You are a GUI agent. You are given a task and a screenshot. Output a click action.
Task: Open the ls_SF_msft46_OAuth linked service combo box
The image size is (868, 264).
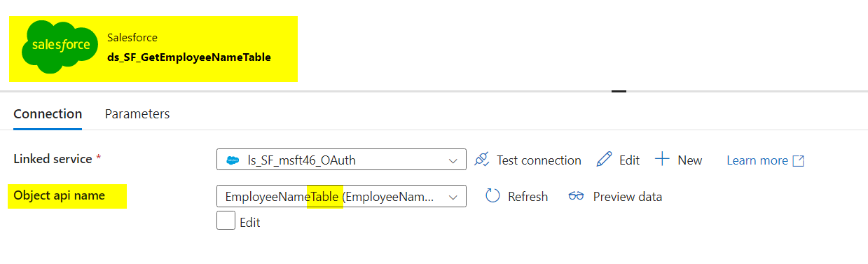point(341,160)
